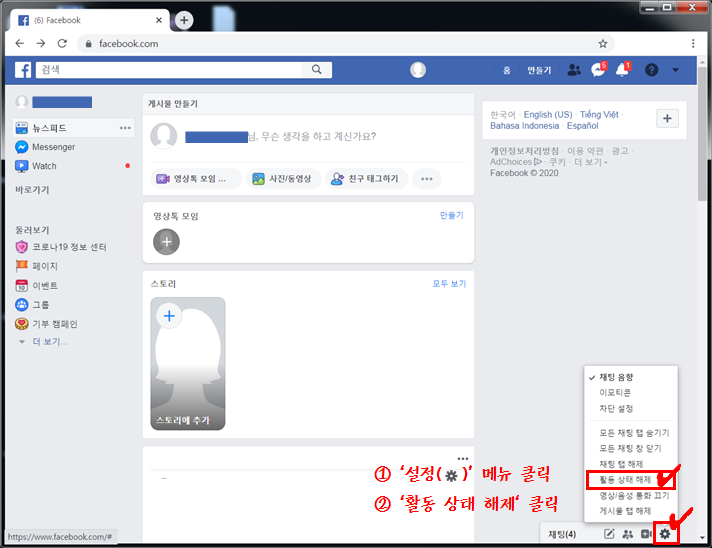Click the 친구 태그하기 button
Screen dimensions: 712x548
pyautogui.click(x=366, y=179)
